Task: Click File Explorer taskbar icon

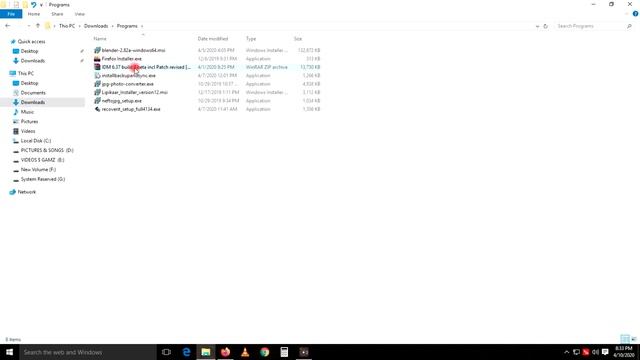Action: 206,352
